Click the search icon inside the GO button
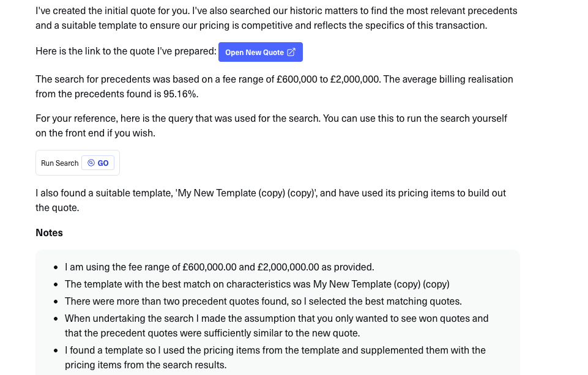The image size is (588, 375). tap(91, 163)
